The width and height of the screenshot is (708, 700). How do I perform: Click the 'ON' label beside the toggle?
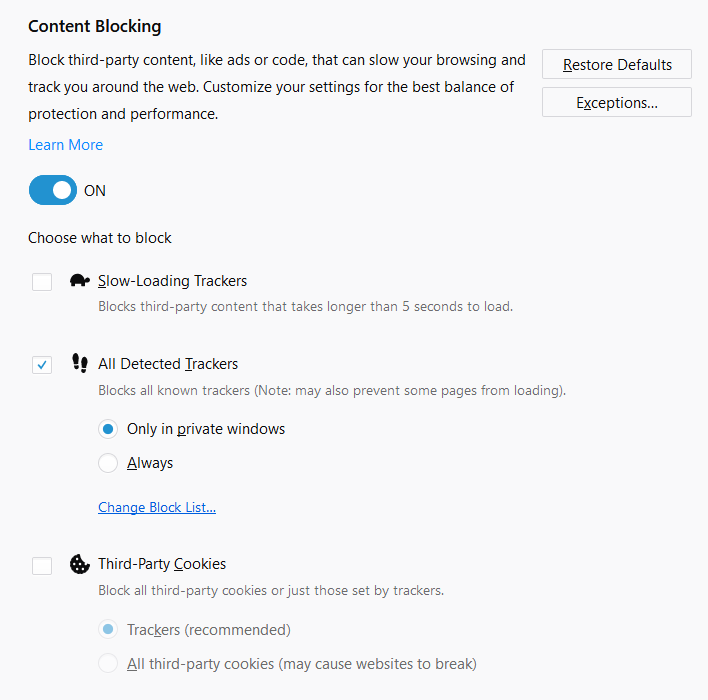(95, 191)
